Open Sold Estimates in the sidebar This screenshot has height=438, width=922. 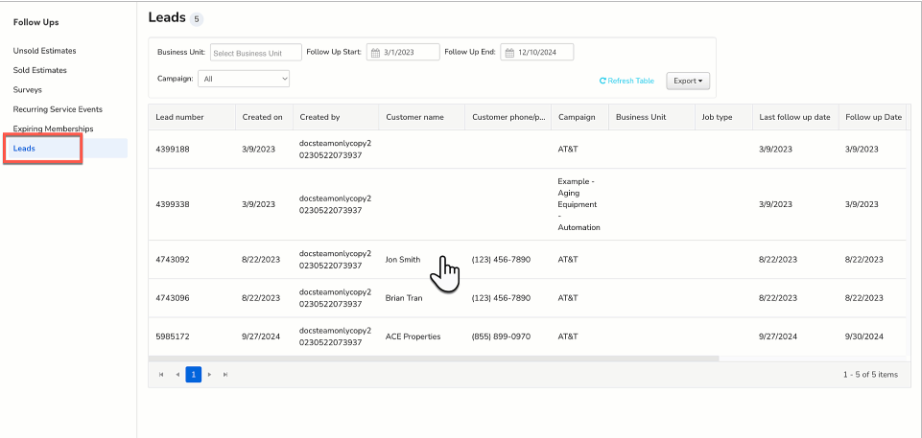pyautogui.click(x=40, y=71)
